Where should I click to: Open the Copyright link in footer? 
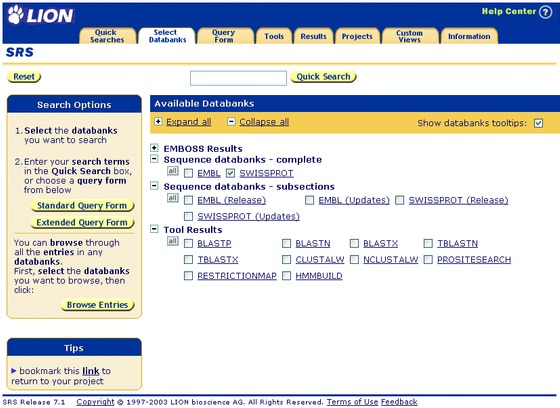pyautogui.click(x=95, y=402)
